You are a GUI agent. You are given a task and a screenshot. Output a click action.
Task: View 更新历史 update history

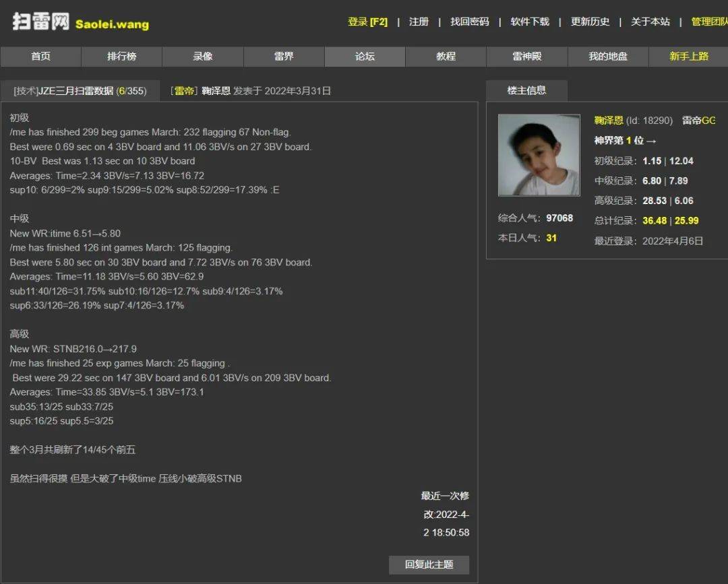(590, 22)
